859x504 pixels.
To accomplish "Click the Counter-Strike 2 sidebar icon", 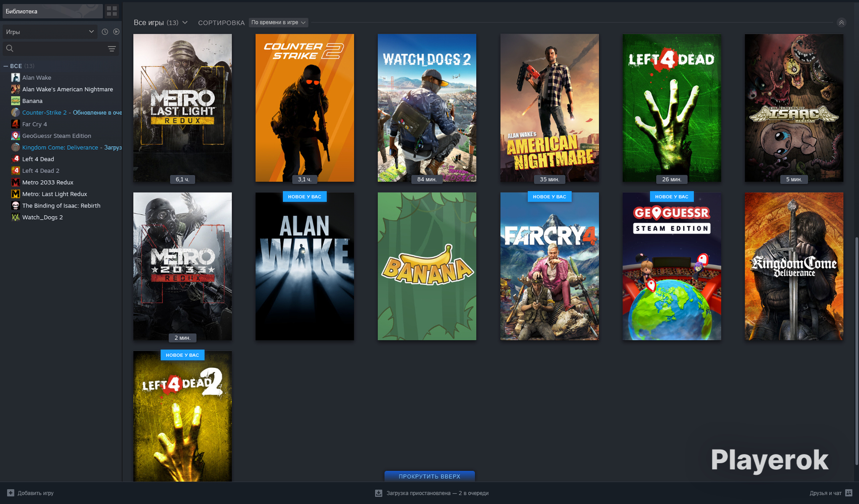I will 16,112.
